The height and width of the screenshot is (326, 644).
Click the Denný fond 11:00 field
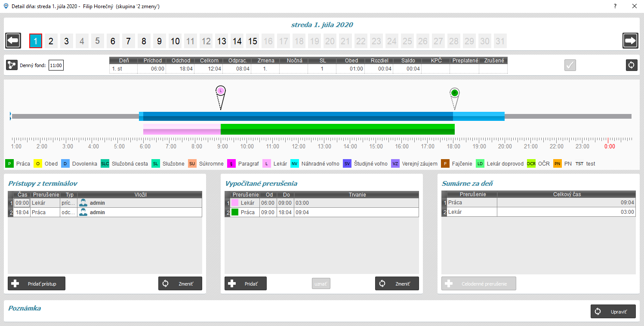[56, 66]
